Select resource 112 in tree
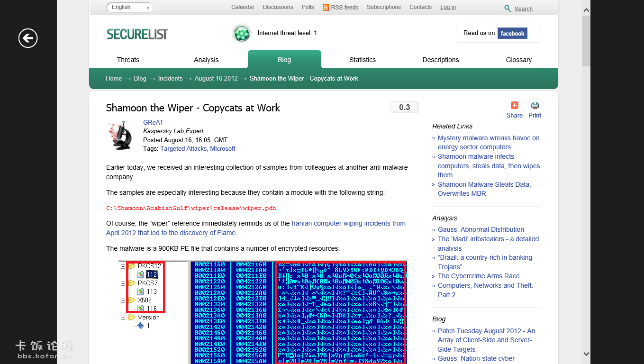The image size is (644, 364). 152,274
